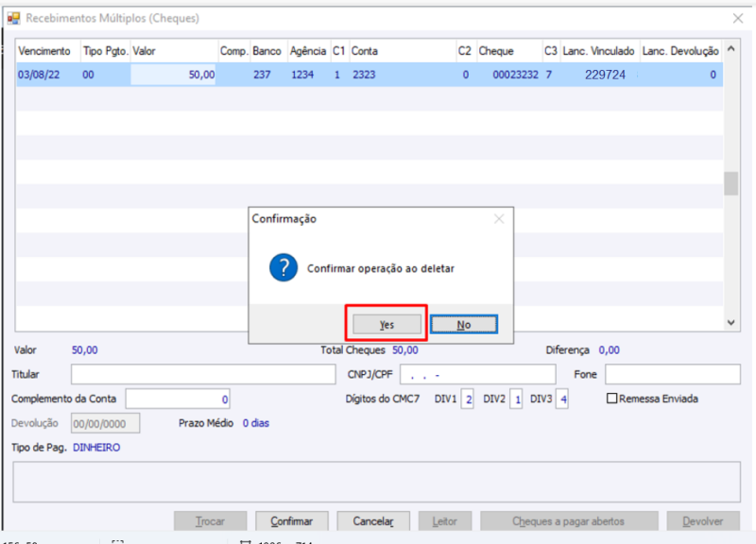Click the C1 column header
The height and width of the screenshot is (544, 756).
point(339,51)
